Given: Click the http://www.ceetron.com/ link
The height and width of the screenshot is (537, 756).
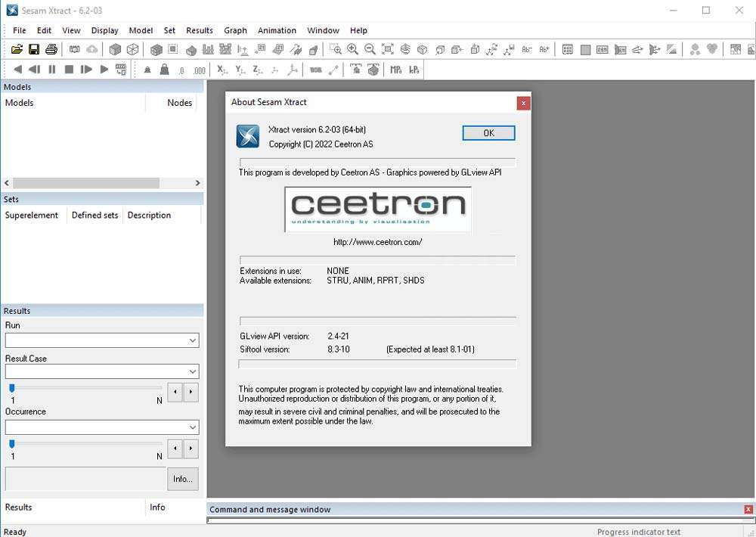Looking at the screenshot, I should click(x=377, y=242).
